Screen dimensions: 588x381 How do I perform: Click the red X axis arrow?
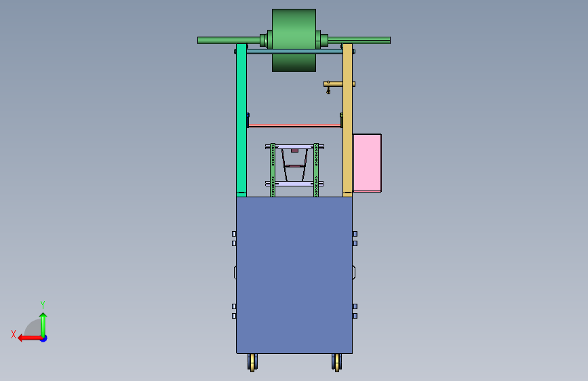[x=30, y=338]
